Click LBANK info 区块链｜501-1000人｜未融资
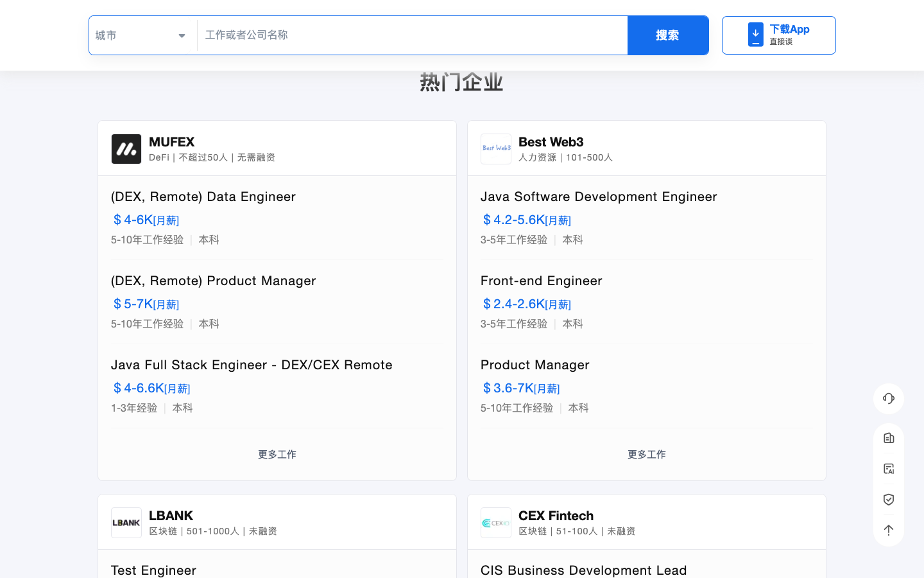 213,531
